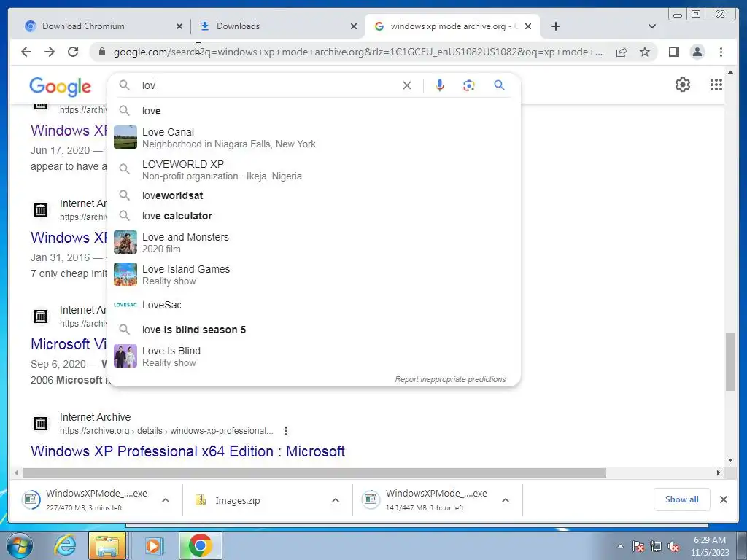
Task: Select the LOVEWORLD XP suggestion
Action: (314, 169)
